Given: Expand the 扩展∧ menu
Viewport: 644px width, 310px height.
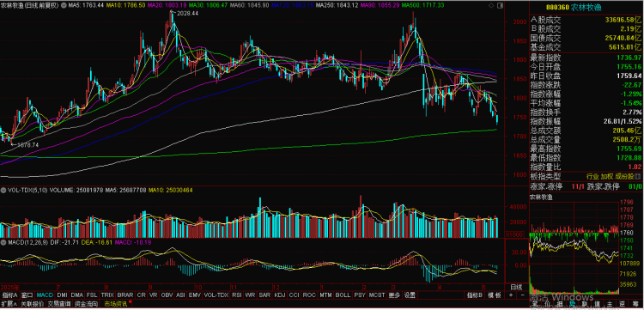Looking at the screenshot, I should [x=9, y=304].
